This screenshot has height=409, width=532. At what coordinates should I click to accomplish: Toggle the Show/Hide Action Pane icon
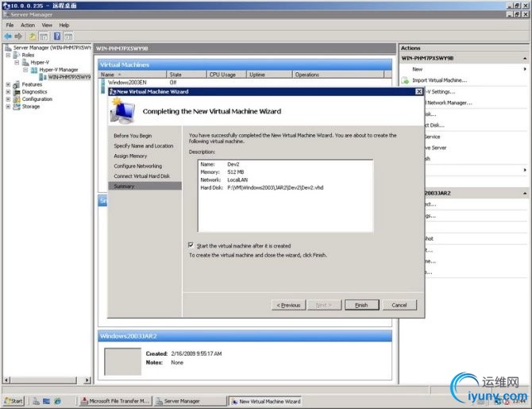pos(68,36)
